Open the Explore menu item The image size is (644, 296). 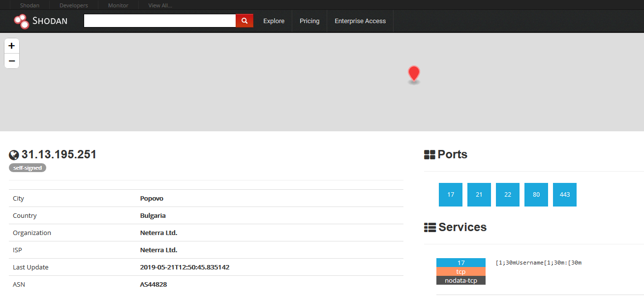click(x=274, y=21)
